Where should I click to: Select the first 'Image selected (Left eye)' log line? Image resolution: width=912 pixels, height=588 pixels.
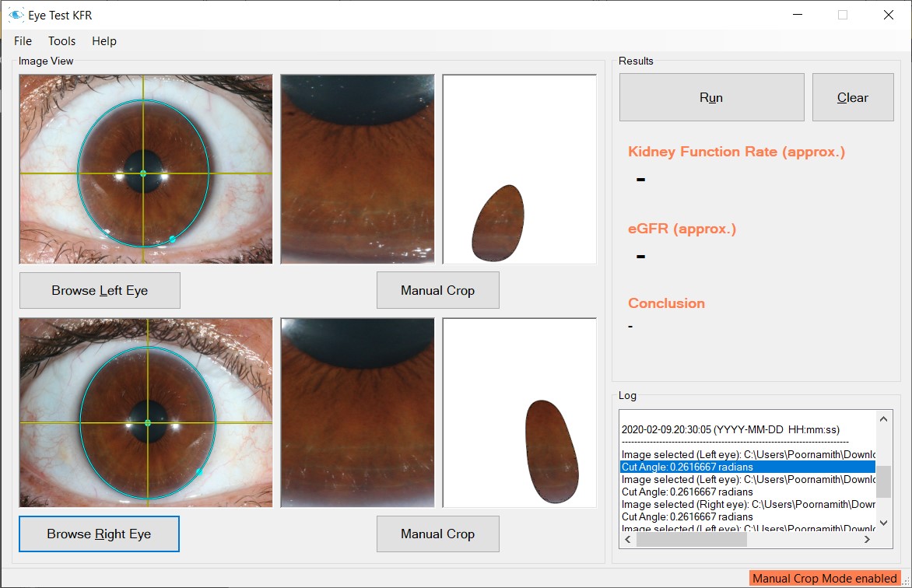coord(747,454)
